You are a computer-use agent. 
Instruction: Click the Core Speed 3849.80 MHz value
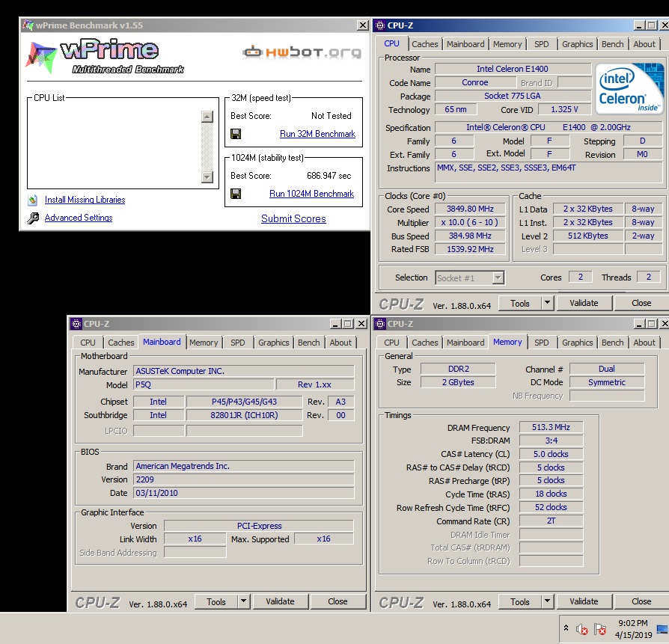tap(470, 209)
